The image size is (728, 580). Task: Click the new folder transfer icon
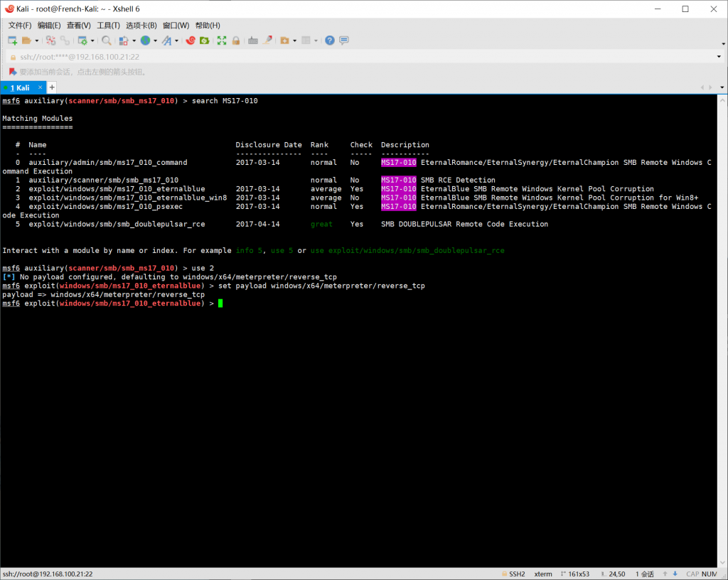[x=284, y=41]
